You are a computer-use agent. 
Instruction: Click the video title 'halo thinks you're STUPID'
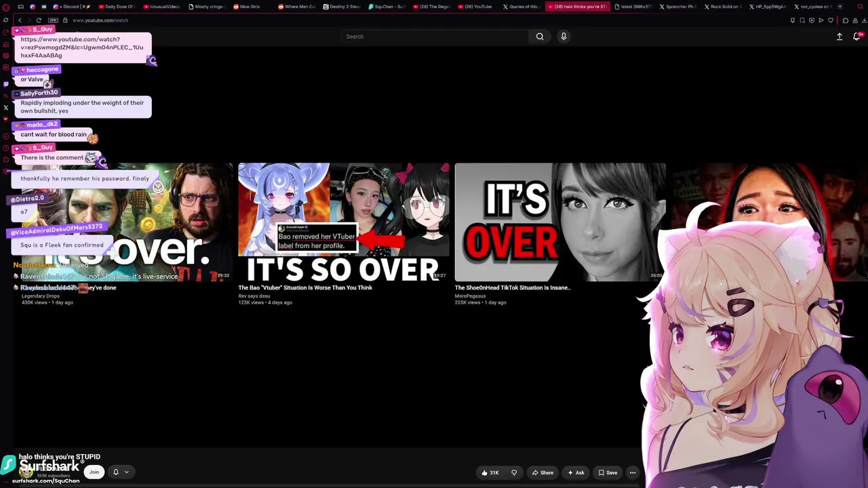coord(60,457)
